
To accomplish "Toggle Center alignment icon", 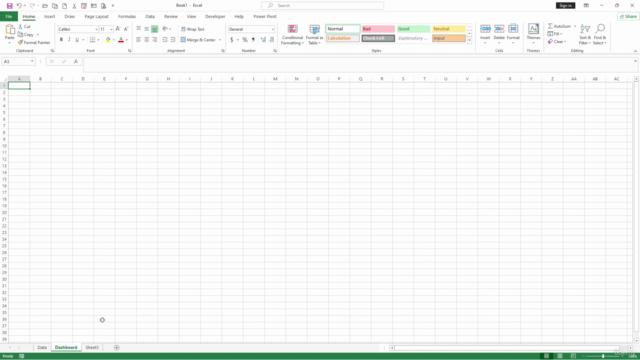I will tap(147, 40).
